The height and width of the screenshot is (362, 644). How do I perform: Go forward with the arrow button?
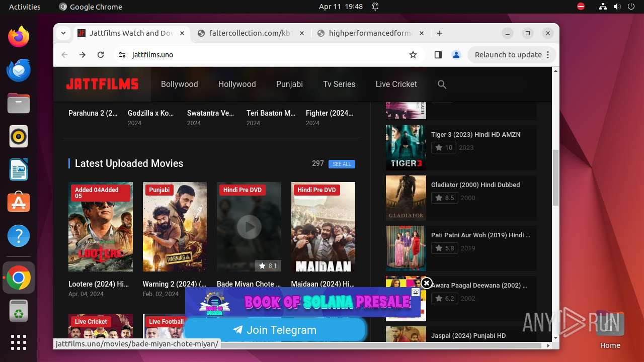[x=83, y=55]
